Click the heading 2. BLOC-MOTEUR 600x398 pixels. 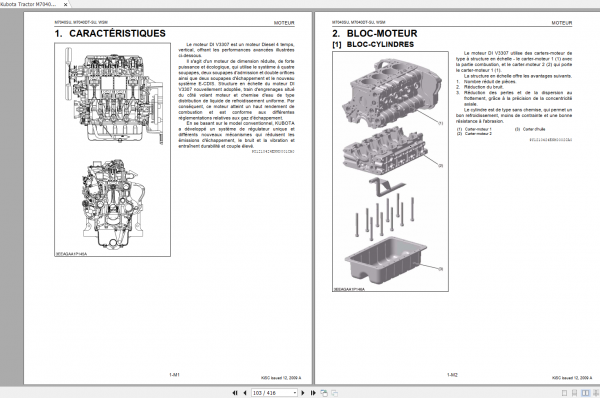click(375, 33)
